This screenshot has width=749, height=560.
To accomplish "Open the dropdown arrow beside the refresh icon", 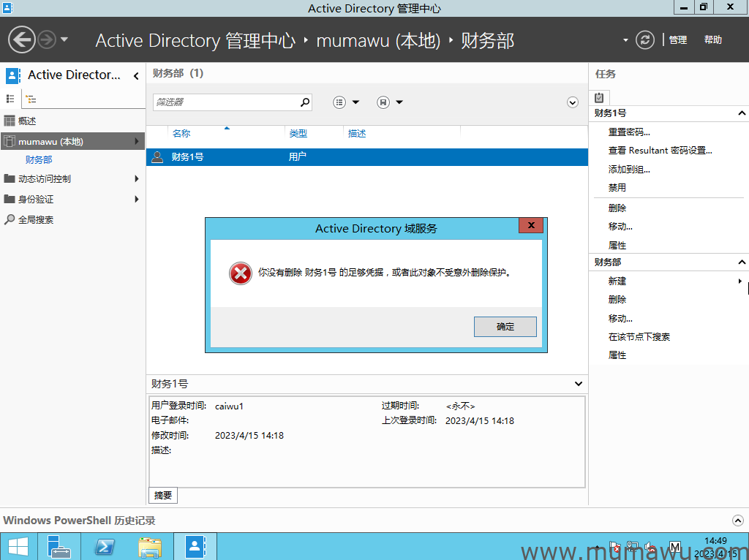I will (626, 40).
